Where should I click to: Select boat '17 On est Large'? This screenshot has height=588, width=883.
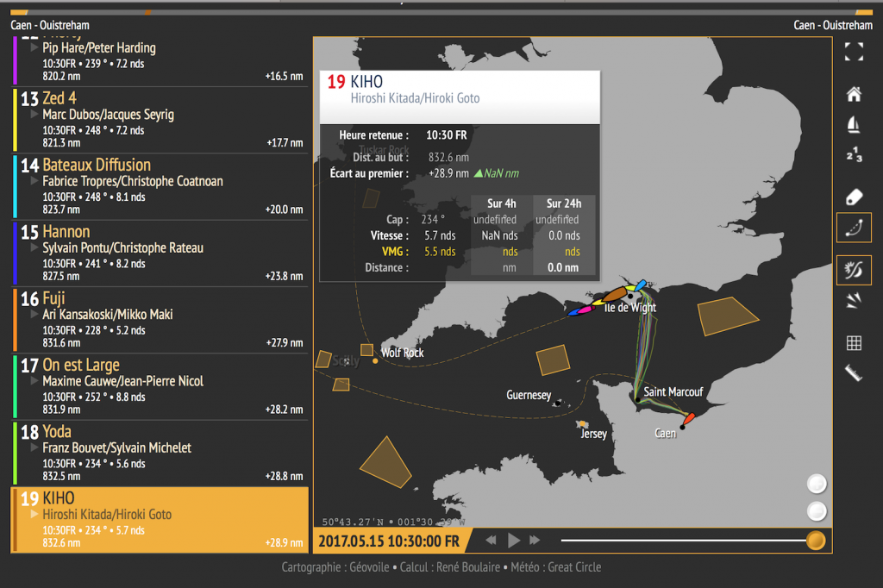click(160, 386)
